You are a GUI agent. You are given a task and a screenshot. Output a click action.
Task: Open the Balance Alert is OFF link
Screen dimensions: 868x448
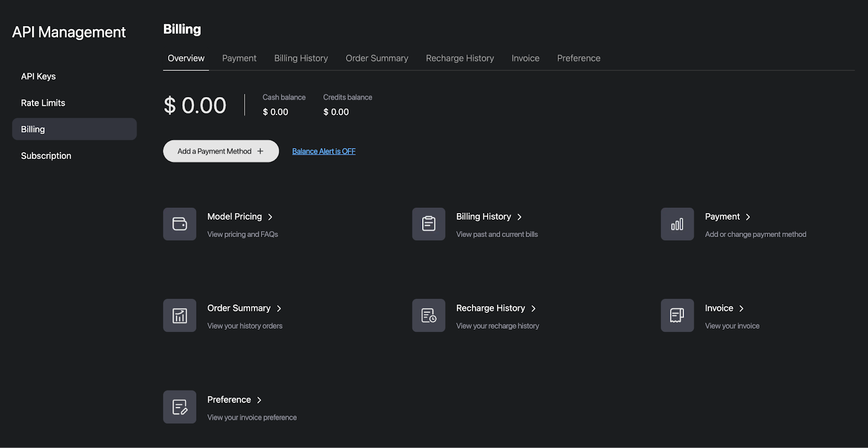click(324, 151)
